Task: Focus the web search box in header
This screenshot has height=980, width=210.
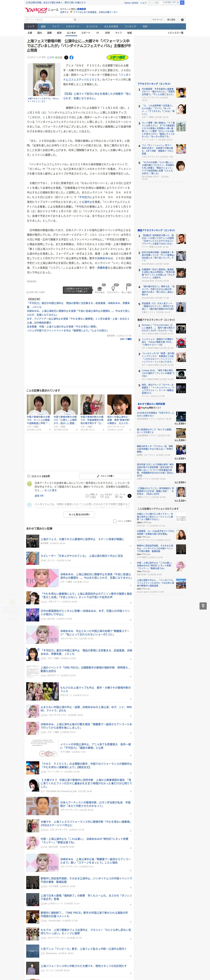Action: [156, 3]
